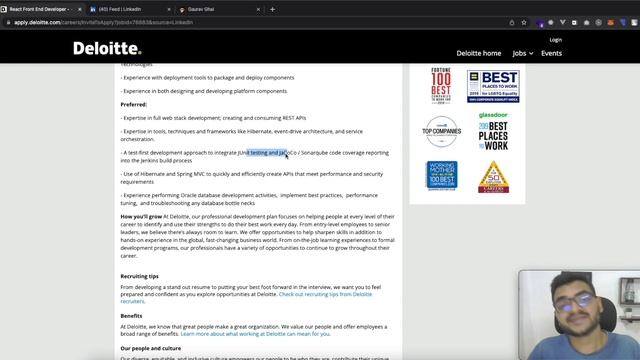Close the React Front End Developer tab
This screenshot has height=360, width=640.
pos(80,9)
